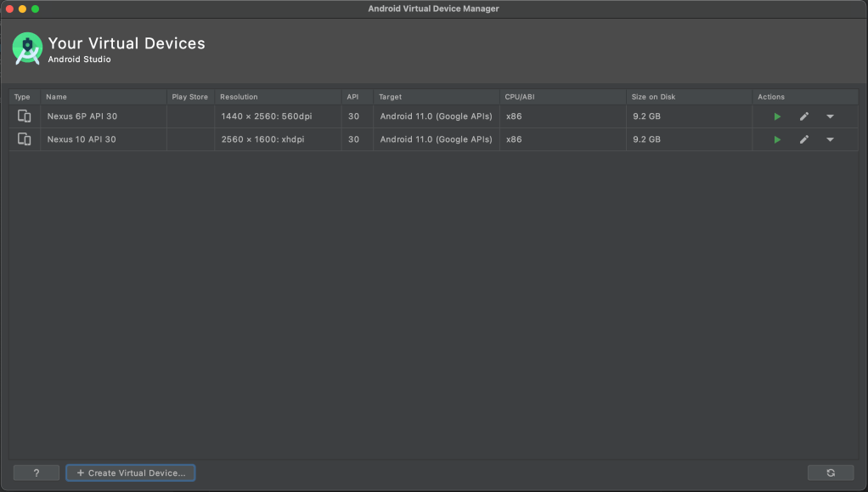868x492 pixels.
Task: Open more actions dropdown for Nexus 6P
Action: 830,116
